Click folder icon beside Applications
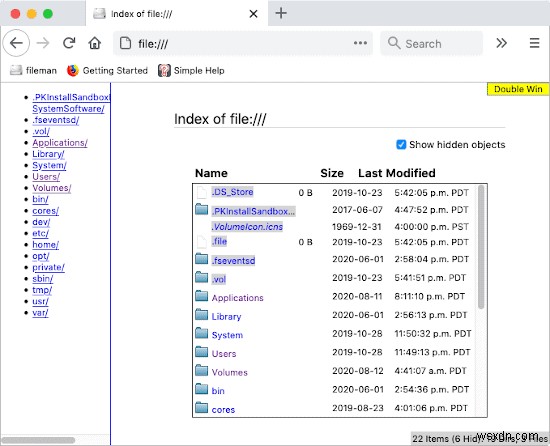Viewport: 550px width, 446px height. 202,296
